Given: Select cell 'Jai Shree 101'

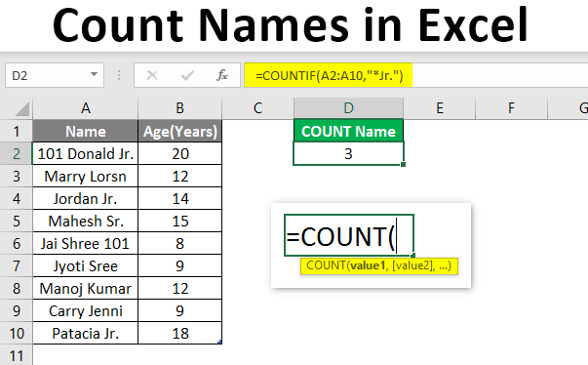Looking at the screenshot, I should [x=86, y=243].
